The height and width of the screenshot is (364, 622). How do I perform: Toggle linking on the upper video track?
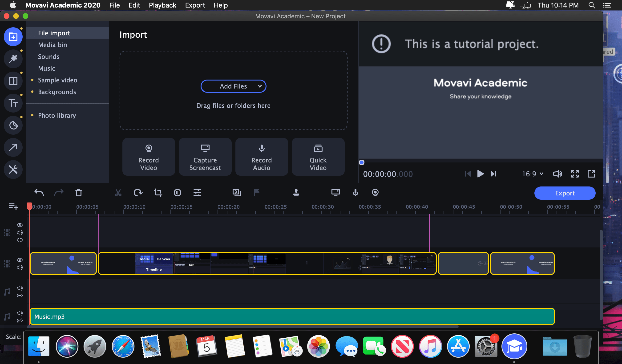(20, 240)
